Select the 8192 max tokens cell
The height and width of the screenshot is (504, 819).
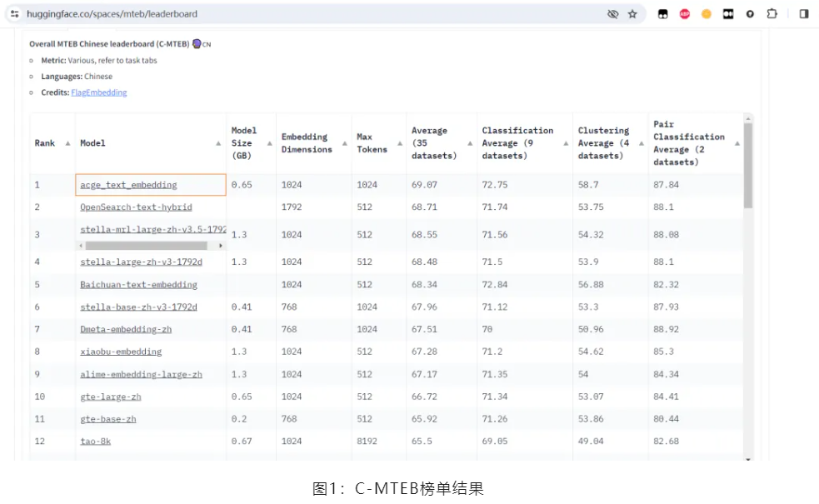pyautogui.click(x=367, y=442)
